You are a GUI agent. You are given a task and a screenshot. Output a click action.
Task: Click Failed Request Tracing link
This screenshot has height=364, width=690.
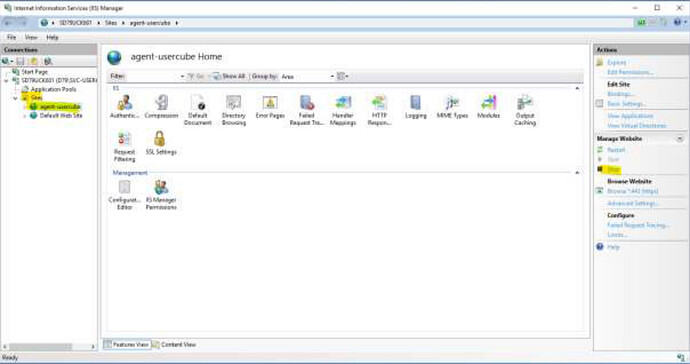point(638,225)
